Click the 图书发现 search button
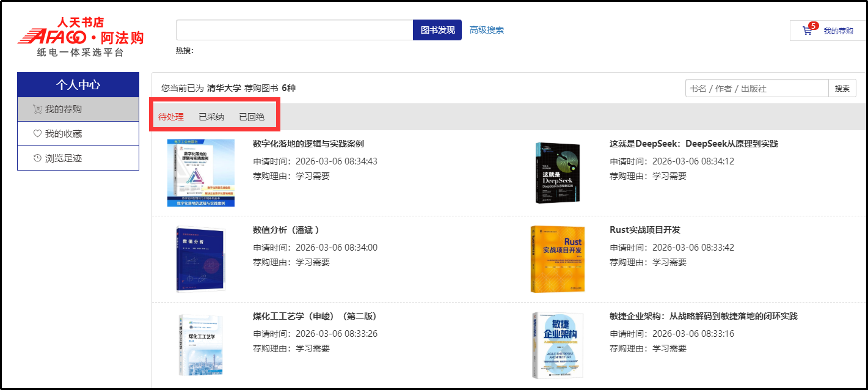 [x=437, y=30]
